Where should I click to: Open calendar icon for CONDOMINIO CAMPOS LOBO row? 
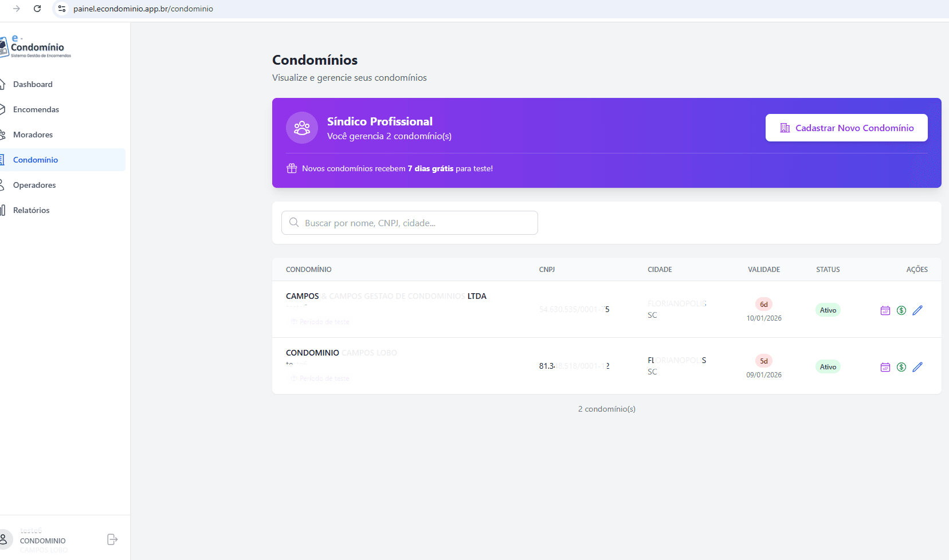[885, 367]
